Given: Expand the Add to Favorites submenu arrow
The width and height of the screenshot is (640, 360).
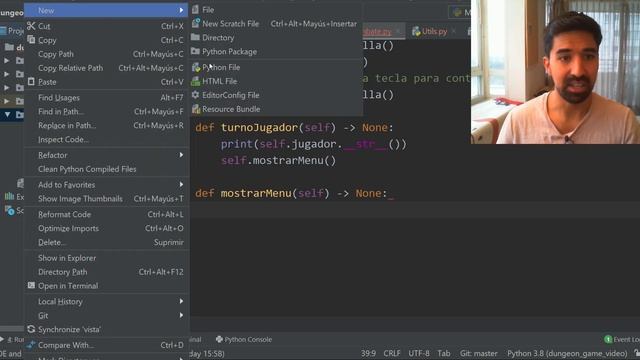Looking at the screenshot, I should point(181,185).
